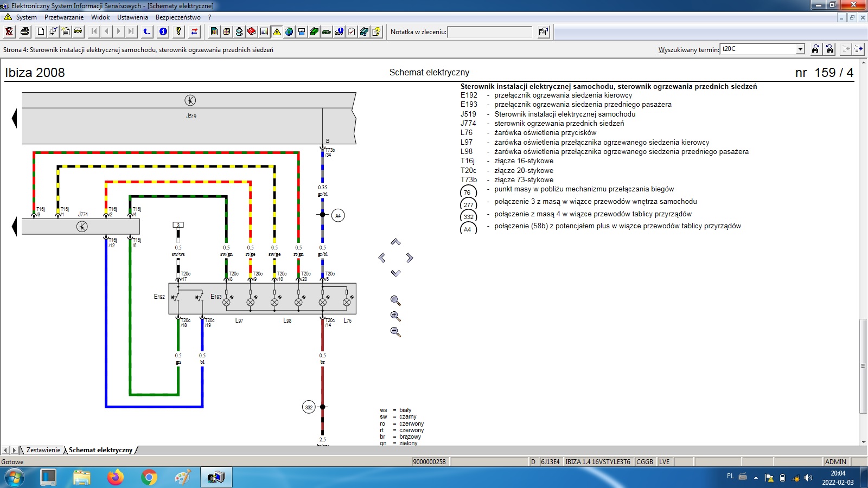Click the yellow question mark help icon
Image resolution: width=868 pixels, height=488 pixels.
(178, 31)
